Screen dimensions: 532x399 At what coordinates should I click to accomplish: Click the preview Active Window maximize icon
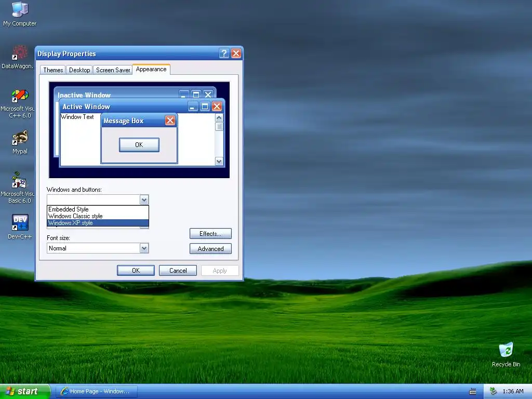205,107
